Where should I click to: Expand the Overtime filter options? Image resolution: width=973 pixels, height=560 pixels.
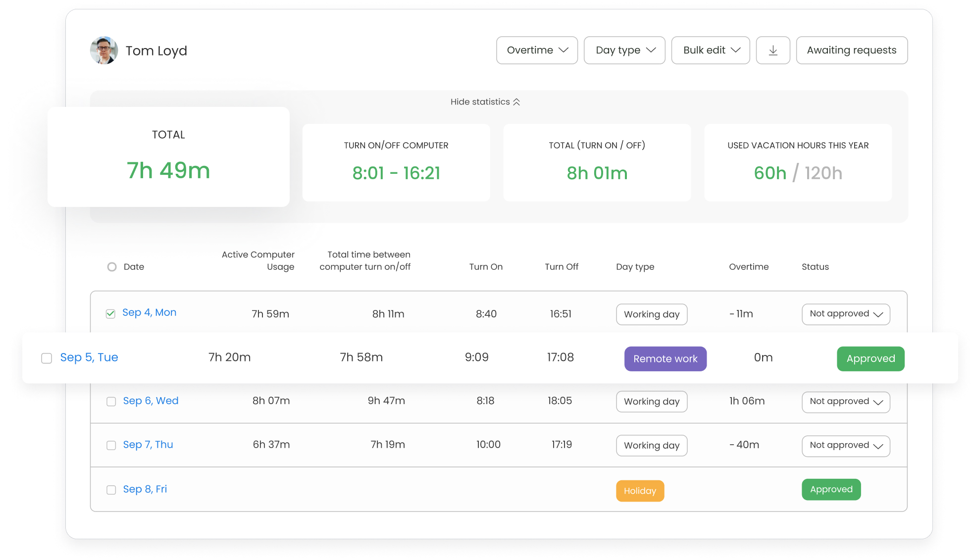click(536, 50)
